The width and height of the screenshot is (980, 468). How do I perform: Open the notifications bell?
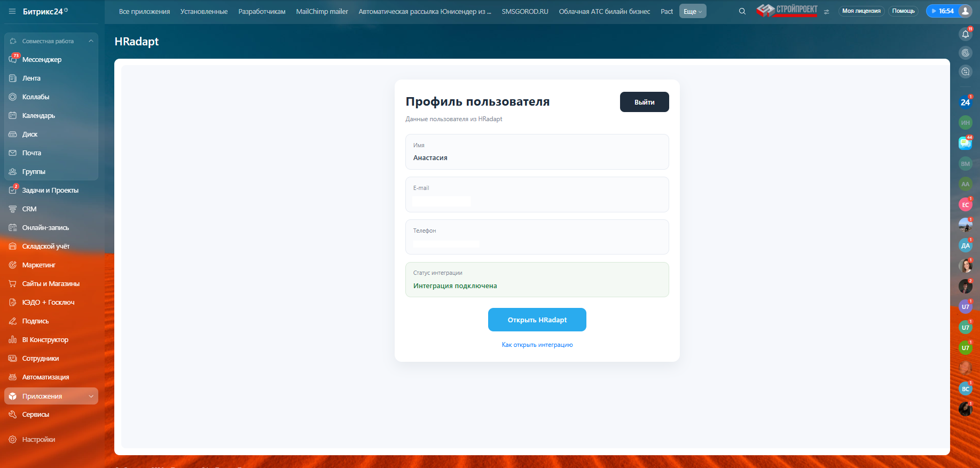point(965,34)
